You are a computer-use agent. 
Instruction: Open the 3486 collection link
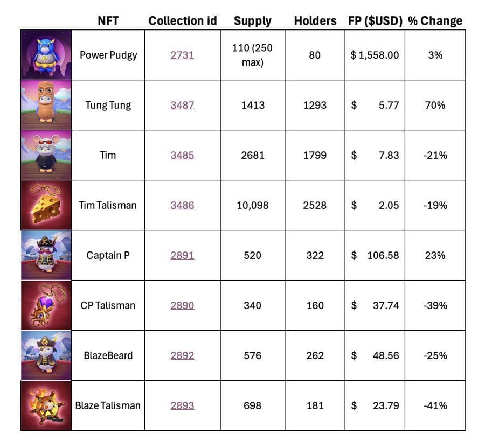coord(182,205)
